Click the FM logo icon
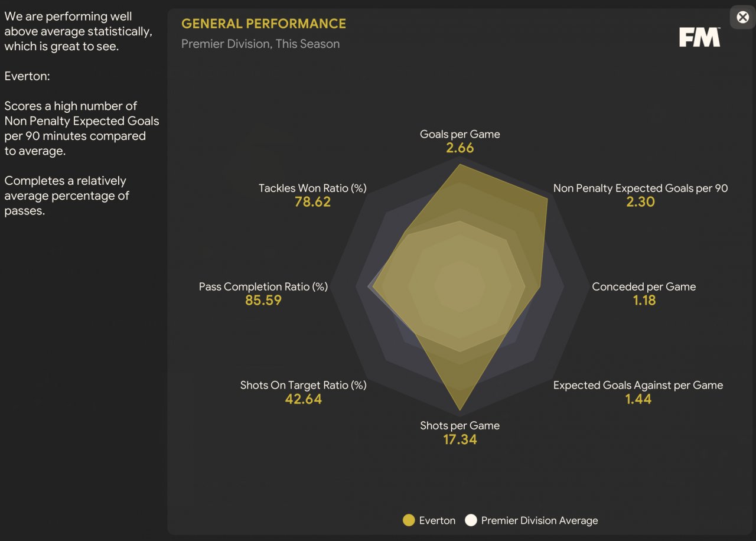The width and height of the screenshot is (756, 541). click(x=699, y=37)
